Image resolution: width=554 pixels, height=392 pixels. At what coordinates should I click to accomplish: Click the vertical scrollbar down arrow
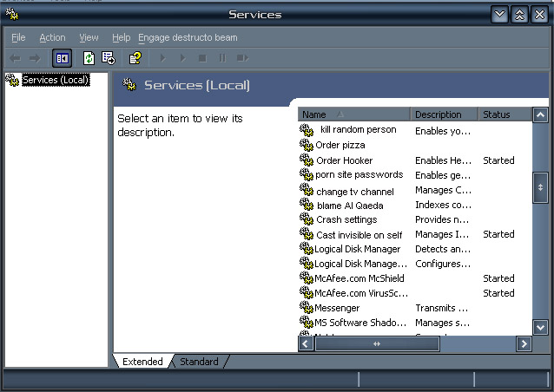(x=540, y=327)
